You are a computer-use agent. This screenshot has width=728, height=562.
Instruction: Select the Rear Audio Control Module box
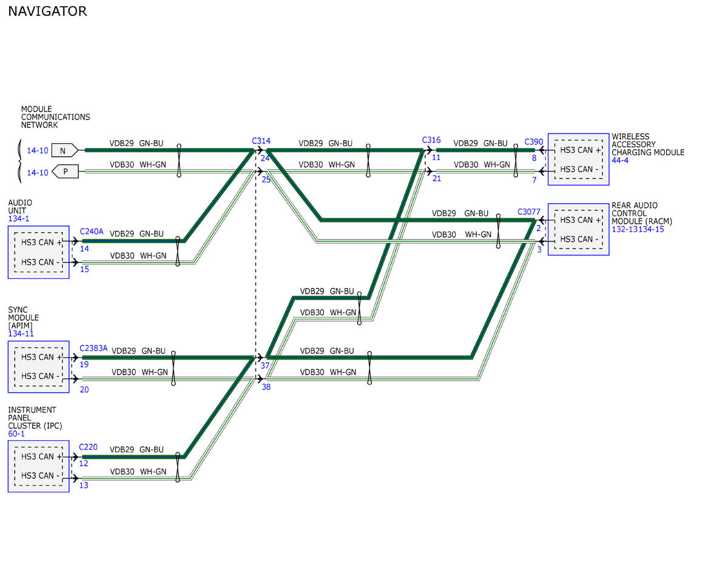click(x=578, y=229)
